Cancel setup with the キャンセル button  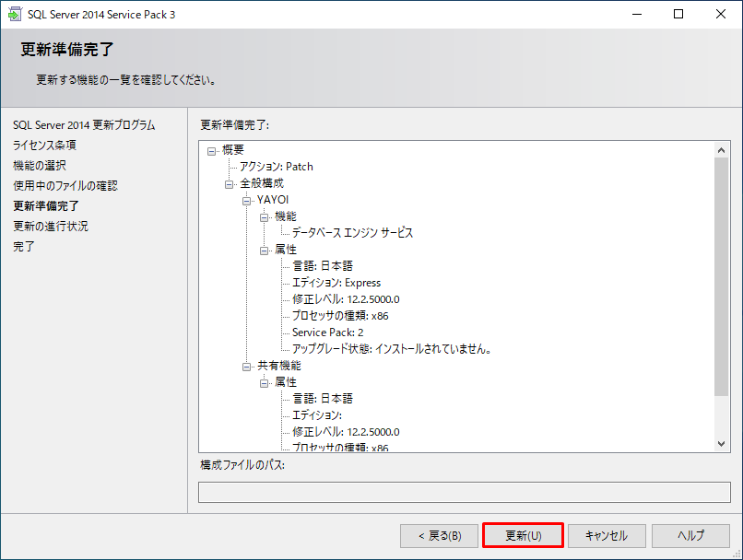(607, 535)
